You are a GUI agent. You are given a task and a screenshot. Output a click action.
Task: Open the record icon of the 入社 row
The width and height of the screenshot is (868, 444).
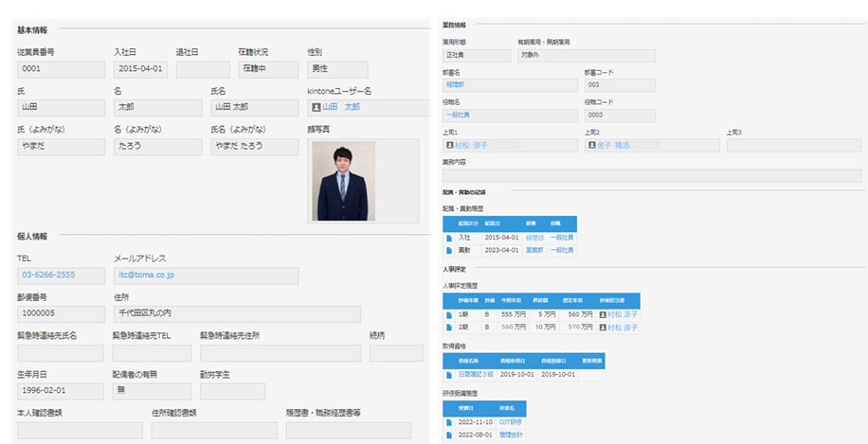click(x=449, y=238)
